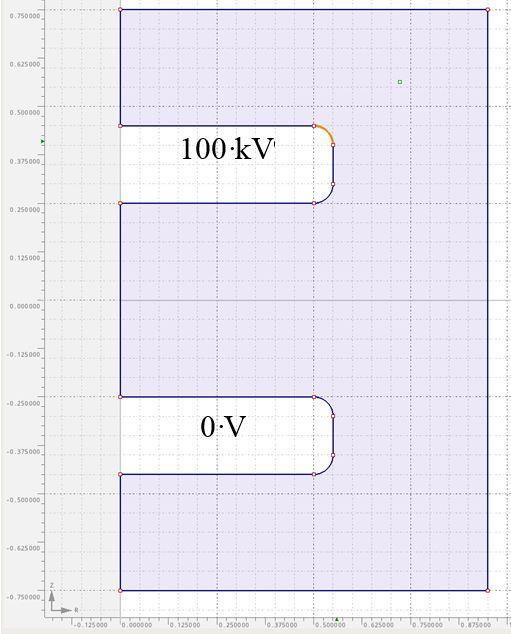This screenshot has height=634, width=511.
Task: Select upper arc of the 0 V electrode
Action: [x=327, y=403]
